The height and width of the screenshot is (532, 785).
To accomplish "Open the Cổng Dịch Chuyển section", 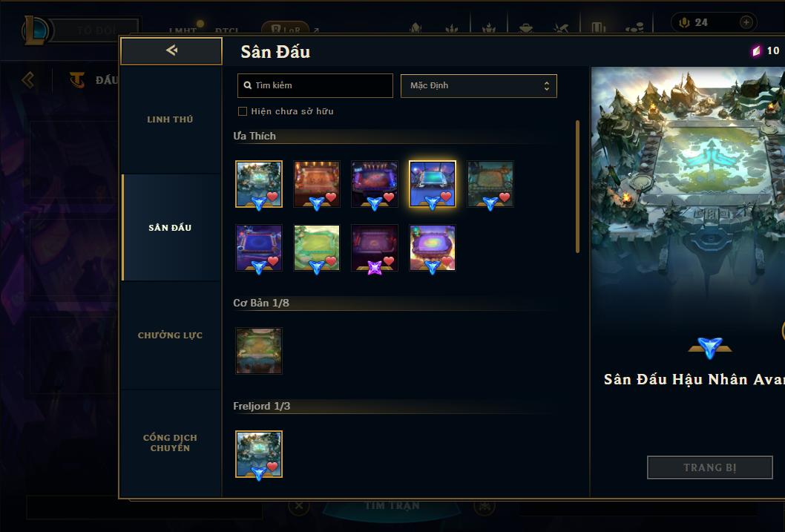I will pyautogui.click(x=170, y=443).
